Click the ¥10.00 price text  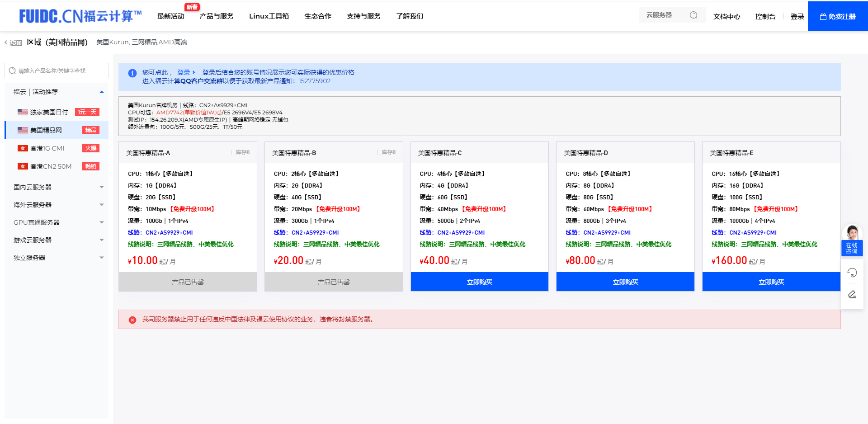click(142, 260)
